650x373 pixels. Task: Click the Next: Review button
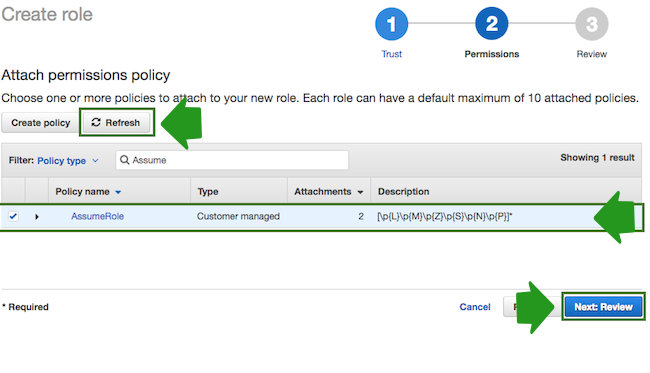point(603,307)
